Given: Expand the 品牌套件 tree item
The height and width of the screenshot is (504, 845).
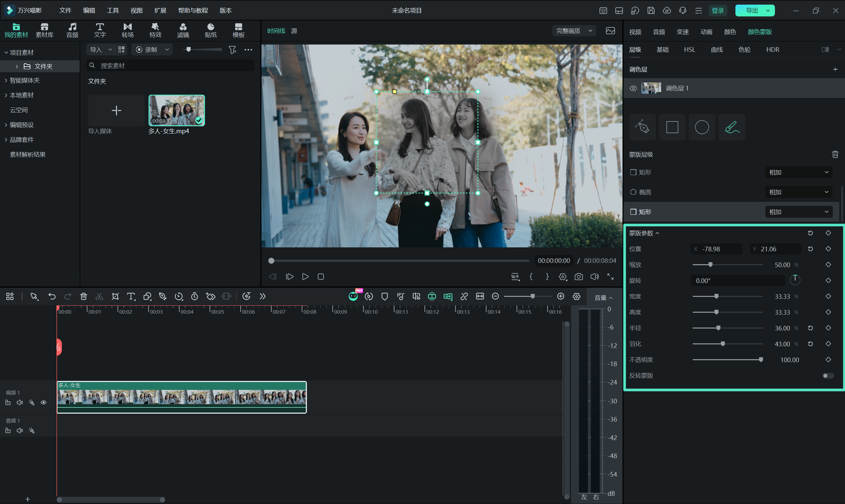Looking at the screenshot, I should tap(6, 140).
